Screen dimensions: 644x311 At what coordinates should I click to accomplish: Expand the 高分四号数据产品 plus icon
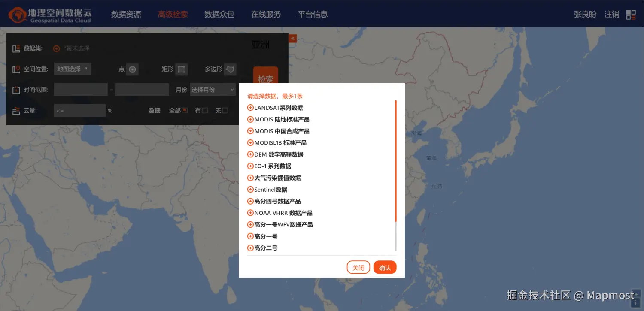click(x=250, y=201)
